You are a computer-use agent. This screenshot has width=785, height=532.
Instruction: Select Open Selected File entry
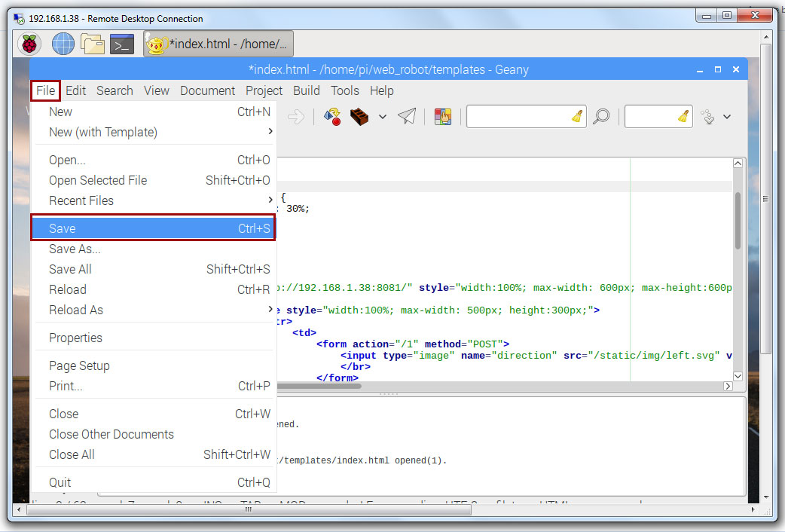coord(154,180)
